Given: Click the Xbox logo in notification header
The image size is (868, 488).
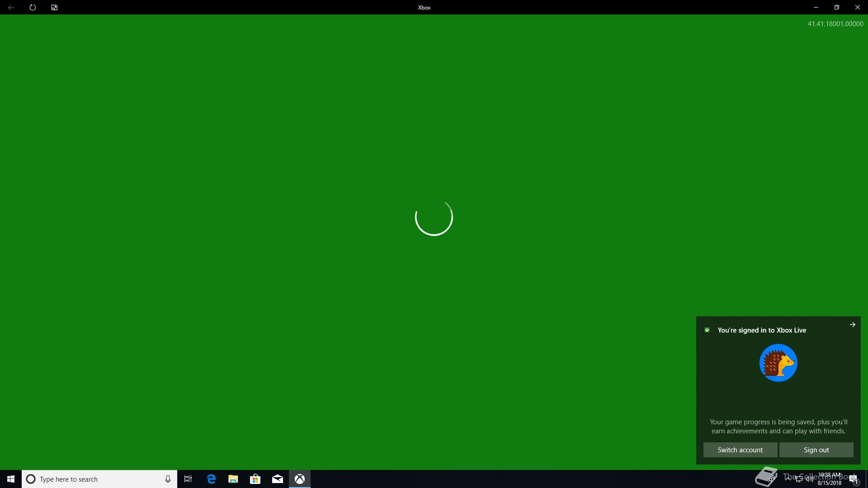Looking at the screenshot, I should coord(707,330).
